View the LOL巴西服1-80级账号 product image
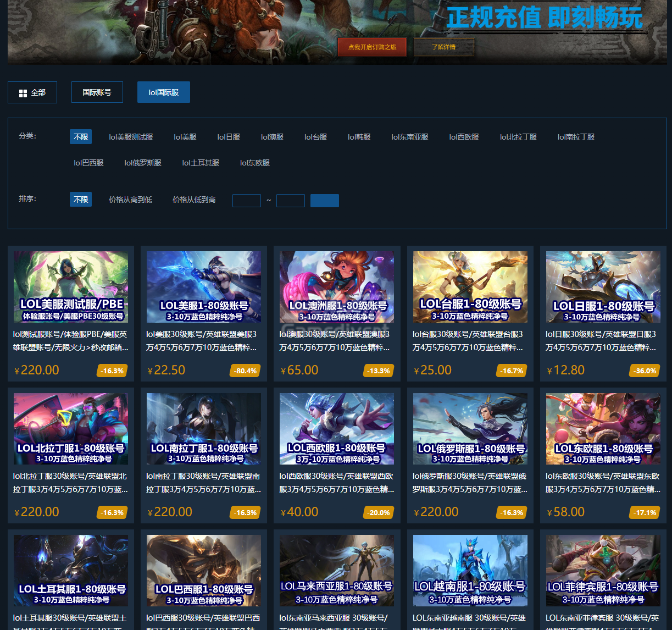This screenshot has height=630, width=672. tap(204, 571)
